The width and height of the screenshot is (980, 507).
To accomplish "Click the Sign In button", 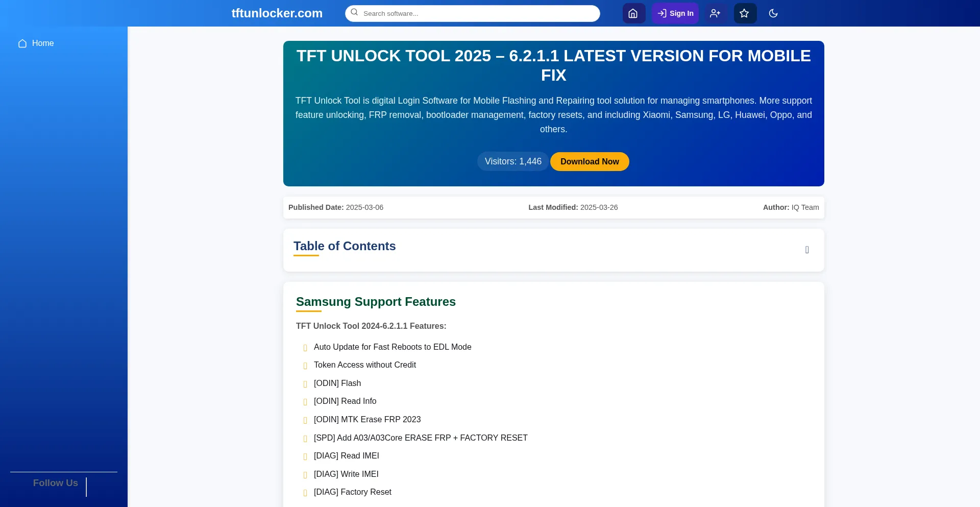I will tap(675, 13).
